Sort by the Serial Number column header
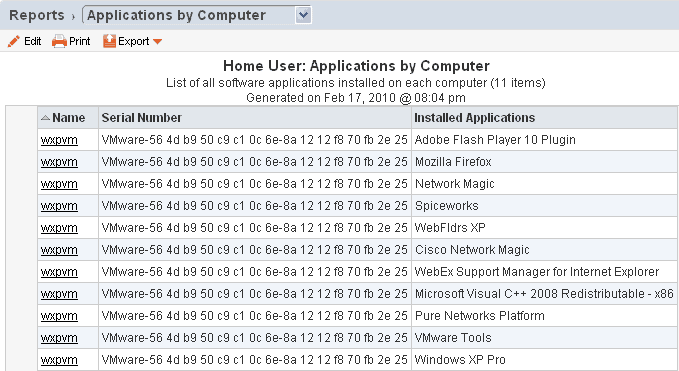679x371 pixels. [255, 118]
